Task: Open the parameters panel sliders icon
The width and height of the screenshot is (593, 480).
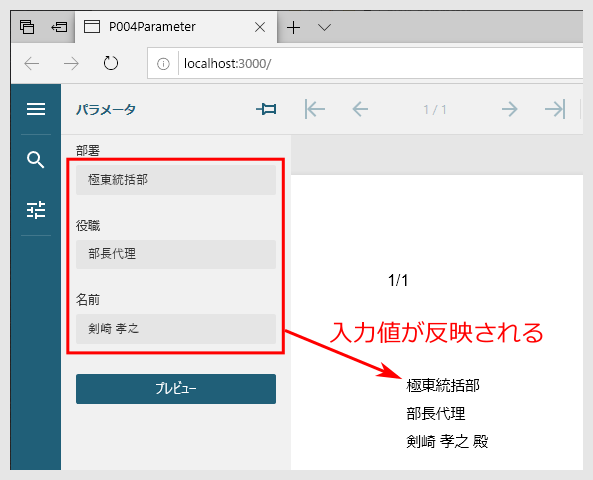Action: pos(36,210)
